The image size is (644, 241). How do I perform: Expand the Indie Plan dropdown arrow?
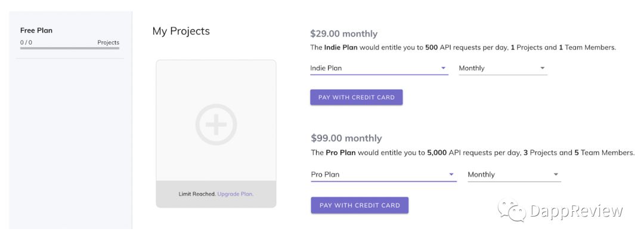tap(444, 68)
